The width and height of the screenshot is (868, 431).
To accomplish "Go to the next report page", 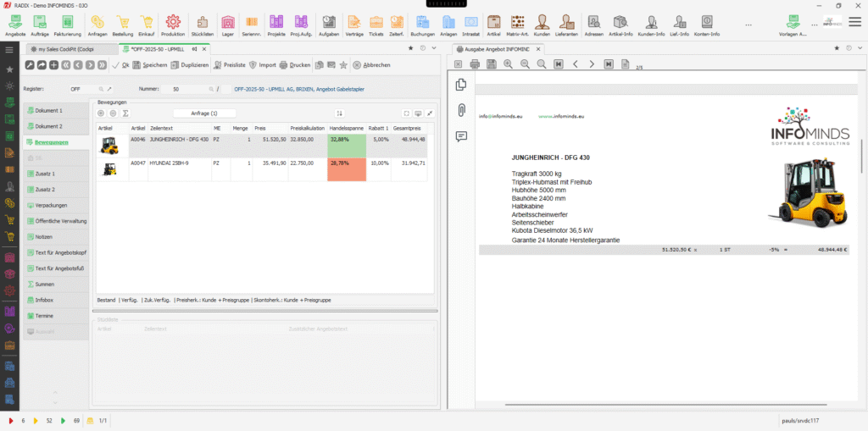I will [x=592, y=64].
